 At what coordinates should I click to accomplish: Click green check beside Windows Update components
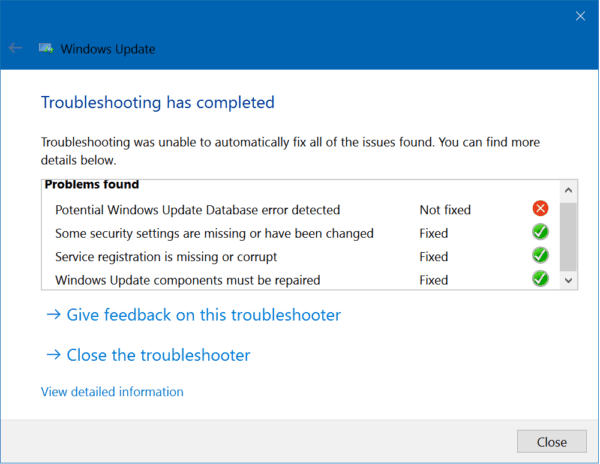click(540, 278)
